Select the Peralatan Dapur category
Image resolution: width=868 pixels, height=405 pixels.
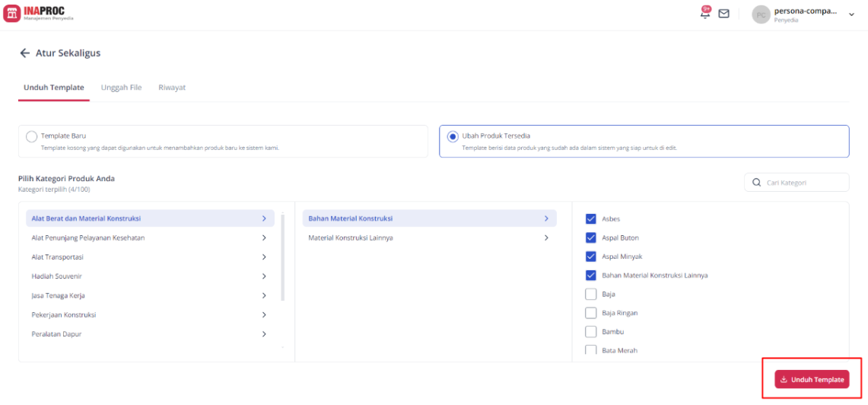(150, 334)
